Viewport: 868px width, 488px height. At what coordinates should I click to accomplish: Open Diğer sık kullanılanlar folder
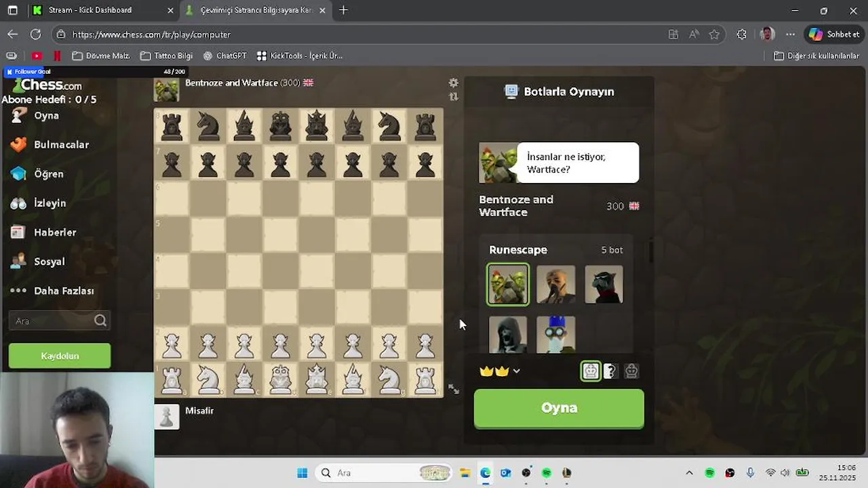pos(816,56)
